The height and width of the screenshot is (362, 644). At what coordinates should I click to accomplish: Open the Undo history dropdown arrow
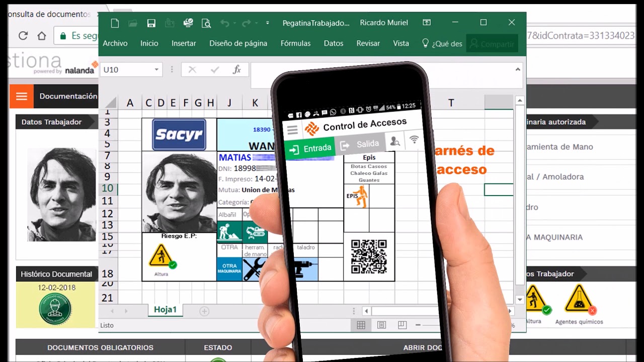234,23
